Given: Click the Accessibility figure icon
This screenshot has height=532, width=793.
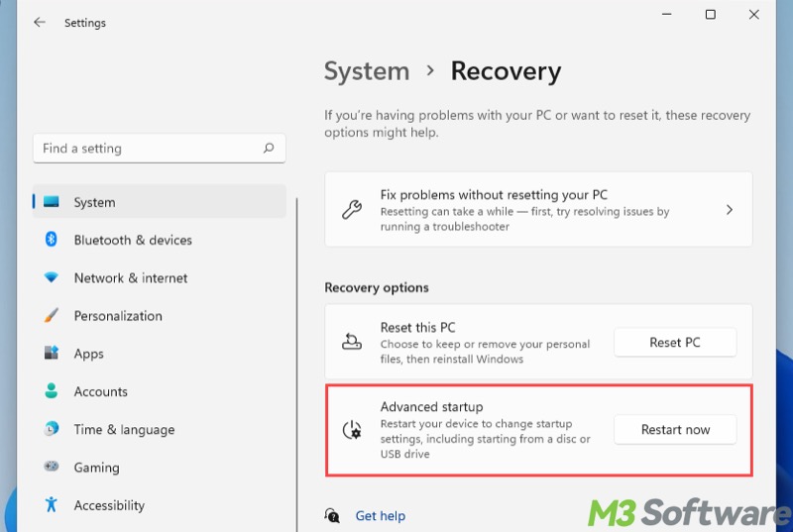Looking at the screenshot, I should 52,505.
